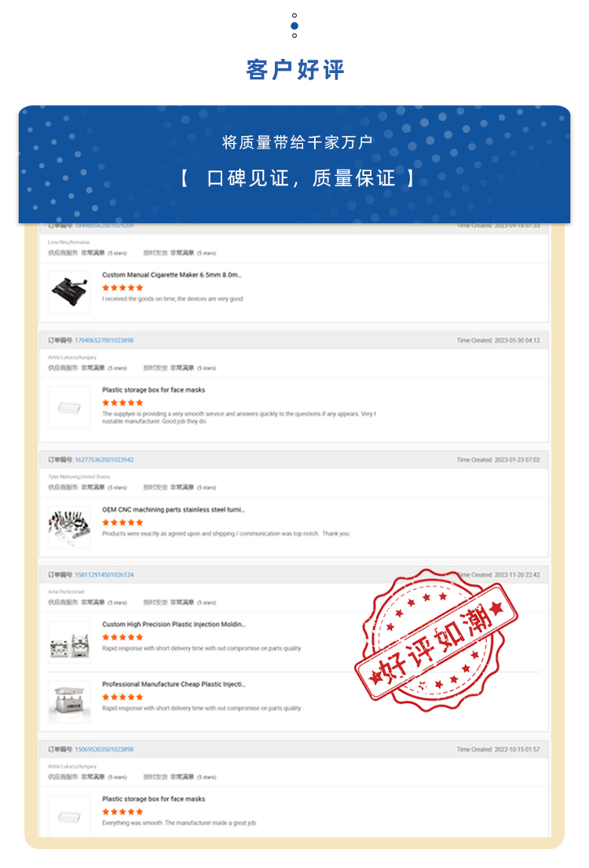
Task: Click the 客户好评 section heading
Action: pos(295,70)
